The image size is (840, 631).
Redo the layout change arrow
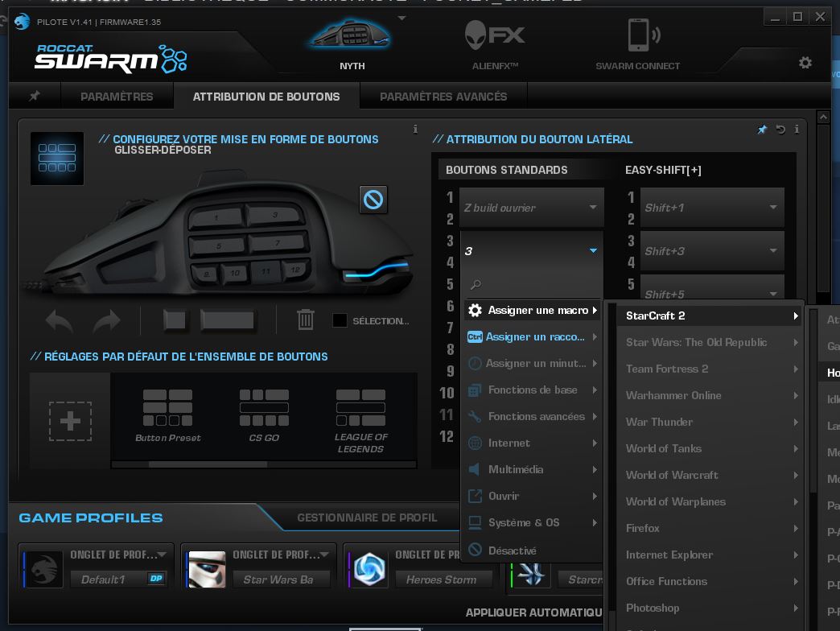coord(106,321)
